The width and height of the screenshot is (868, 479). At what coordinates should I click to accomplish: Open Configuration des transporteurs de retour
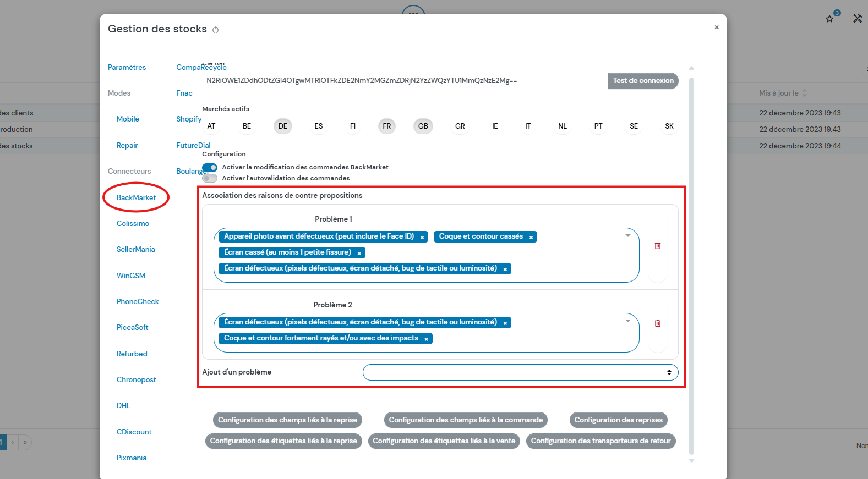click(601, 441)
